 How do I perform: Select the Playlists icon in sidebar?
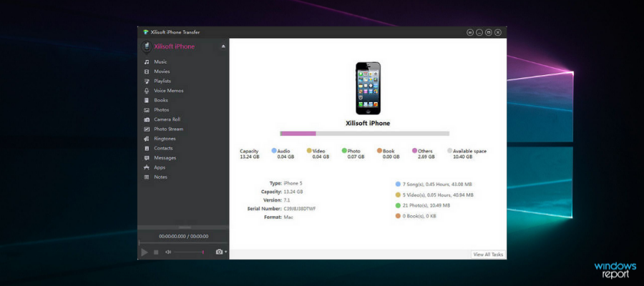point(146,82)
